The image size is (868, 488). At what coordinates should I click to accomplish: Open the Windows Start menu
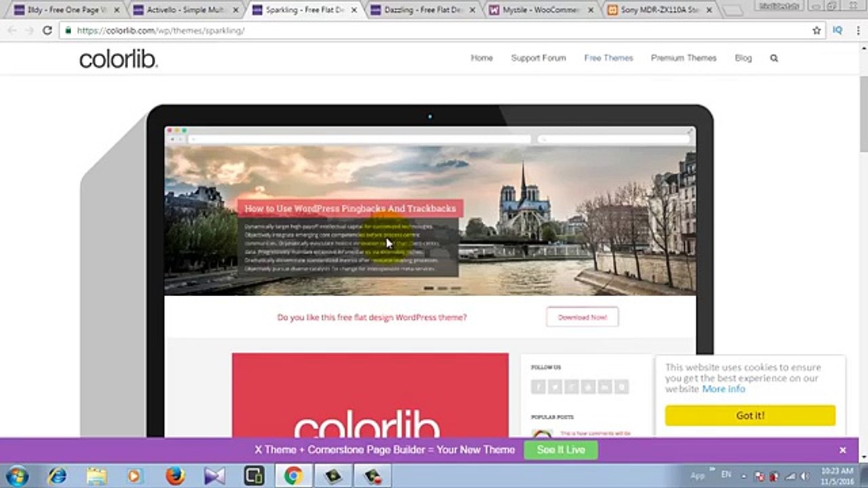point(16,476)
